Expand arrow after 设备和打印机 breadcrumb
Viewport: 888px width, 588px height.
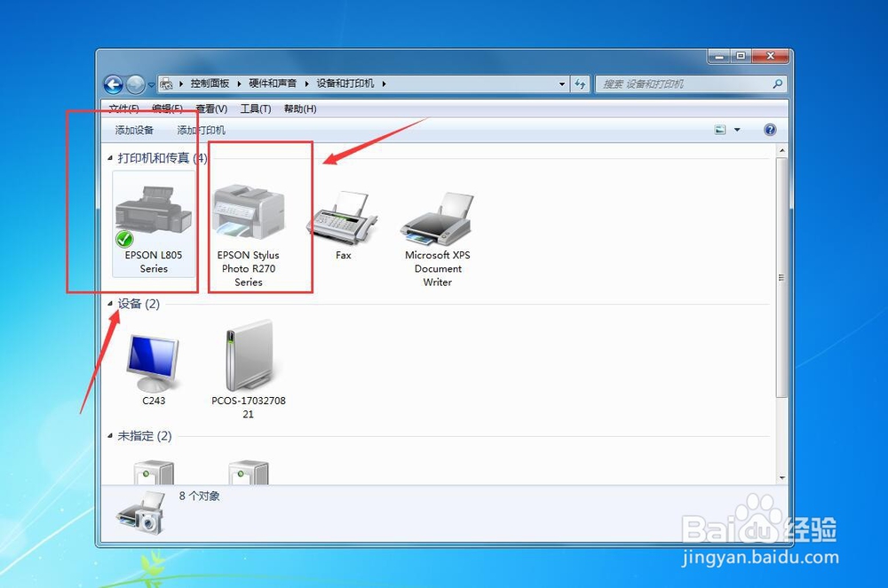click(x=384, y=83)
